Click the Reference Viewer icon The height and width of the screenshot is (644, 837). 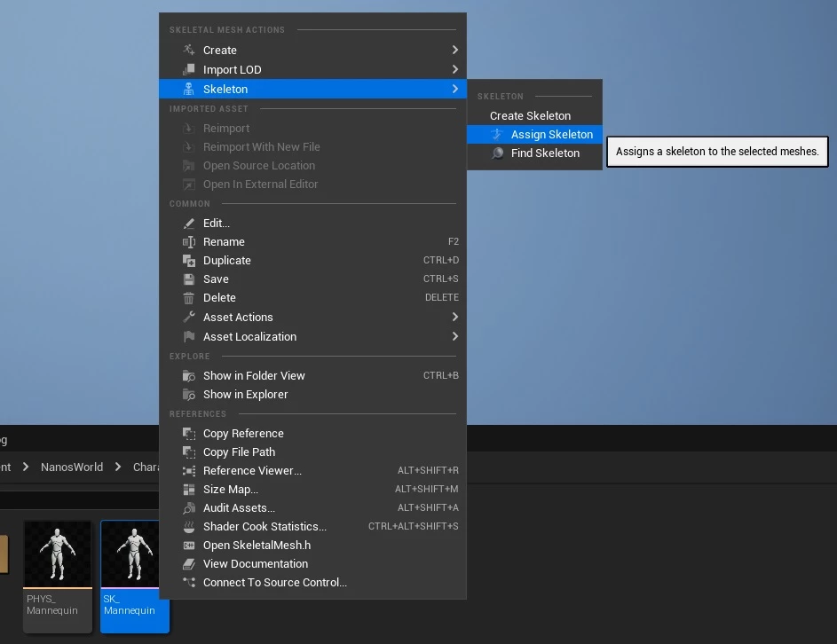188,471
